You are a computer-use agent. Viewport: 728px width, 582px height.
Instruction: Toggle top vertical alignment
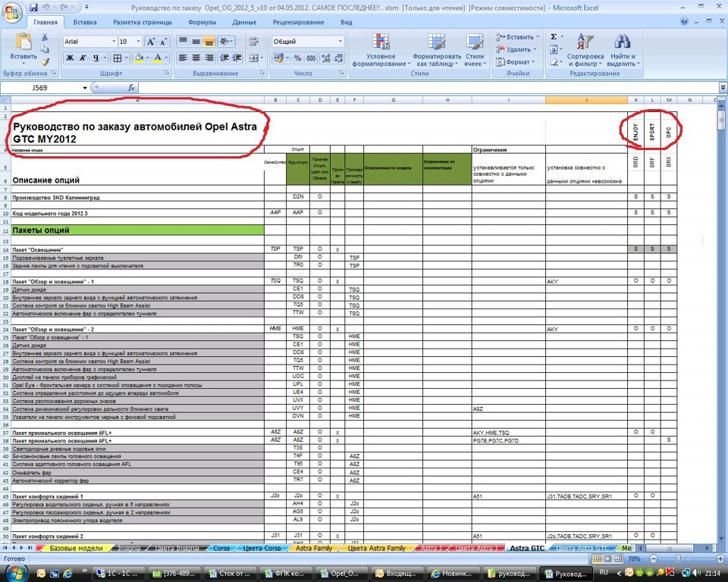[x=183, y=42]
